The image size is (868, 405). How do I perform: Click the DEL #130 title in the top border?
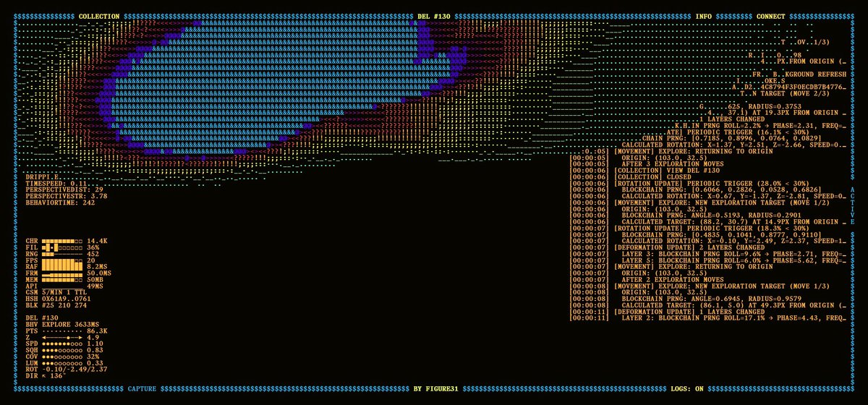[434, 16]
